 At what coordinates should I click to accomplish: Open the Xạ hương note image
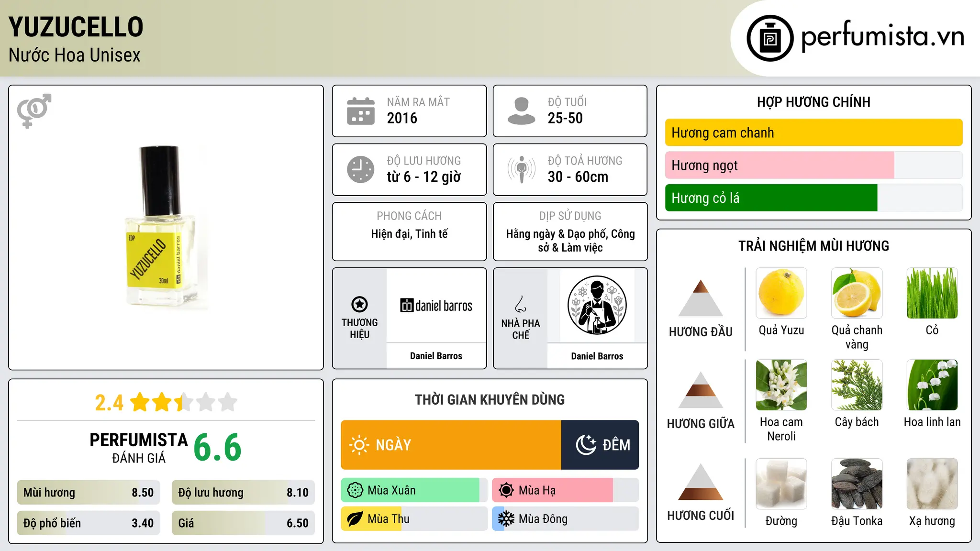pyautogui.click(x=932, y=484)
